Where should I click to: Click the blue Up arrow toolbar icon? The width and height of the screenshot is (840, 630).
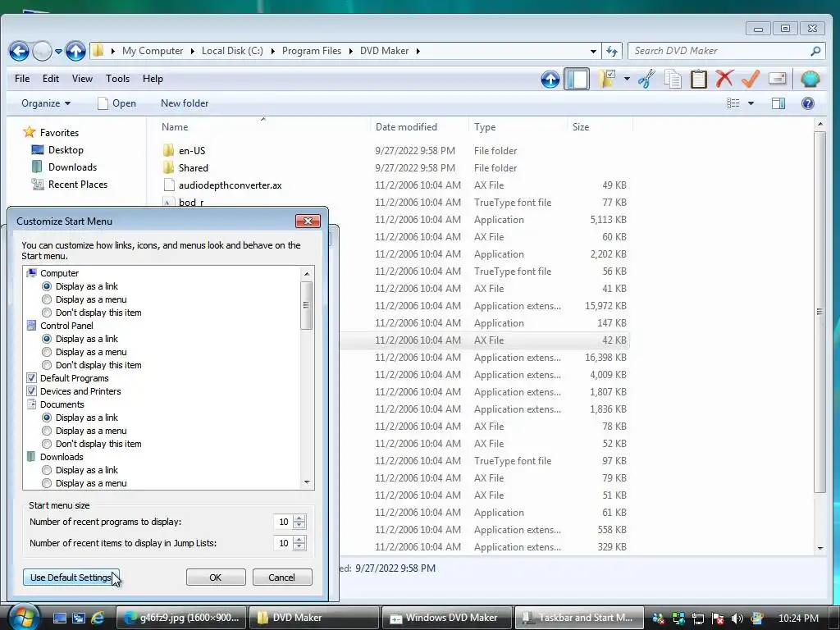coord(550,80)
